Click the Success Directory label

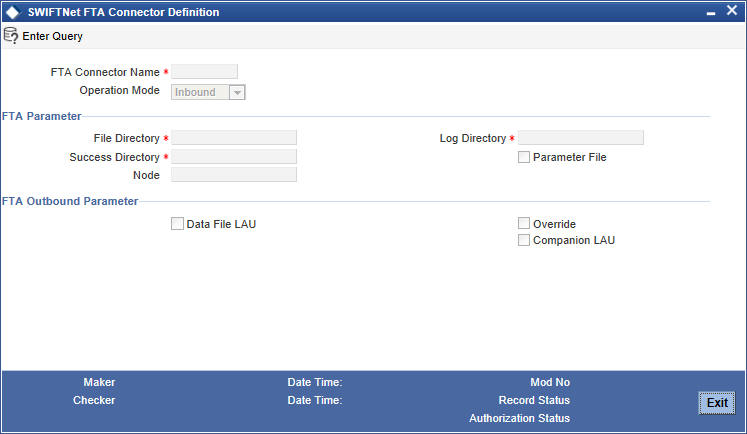(x=114, y=157)
